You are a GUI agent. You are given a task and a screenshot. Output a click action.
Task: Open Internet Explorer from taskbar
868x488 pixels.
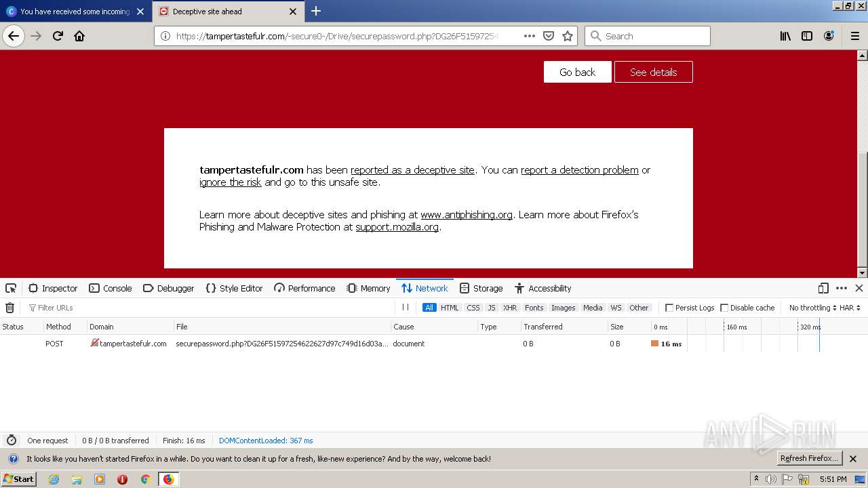[x=54, y=479]
